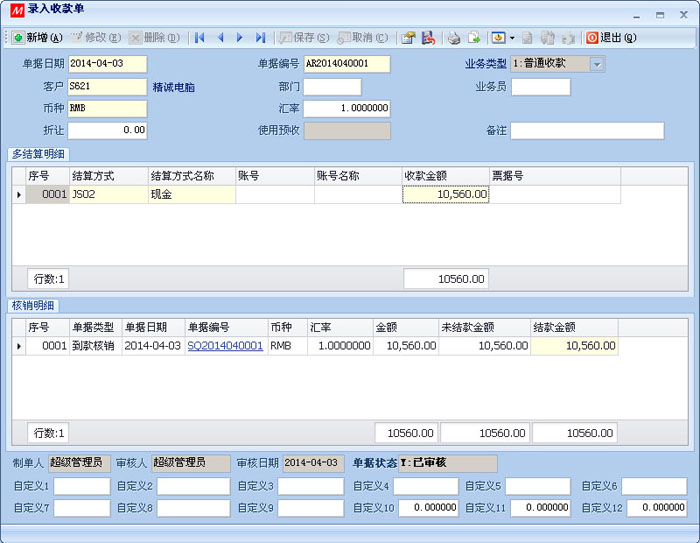Click the 自定义8 input field
The width and height of the screenshot is (700, 543).
coord(193,508)
